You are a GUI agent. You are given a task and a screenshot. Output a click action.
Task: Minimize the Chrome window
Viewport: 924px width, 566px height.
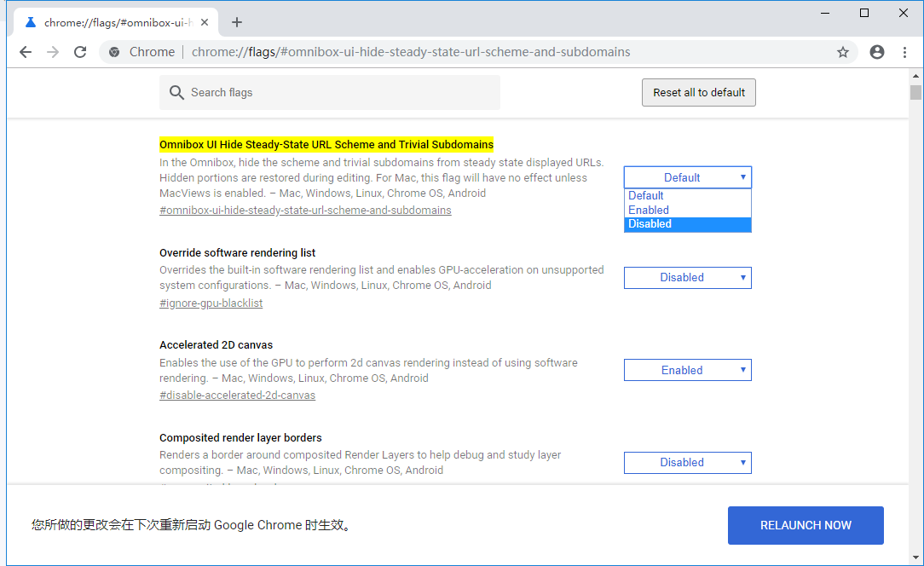pyautogui.click(x=825, y=13)
